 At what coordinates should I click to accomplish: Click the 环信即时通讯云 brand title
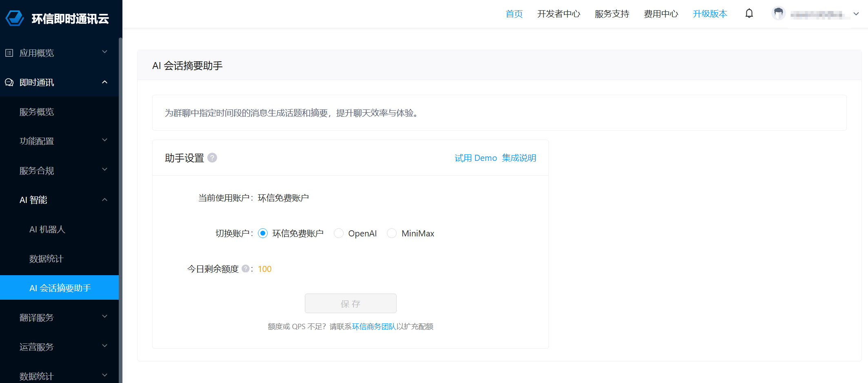coord(70,19)
